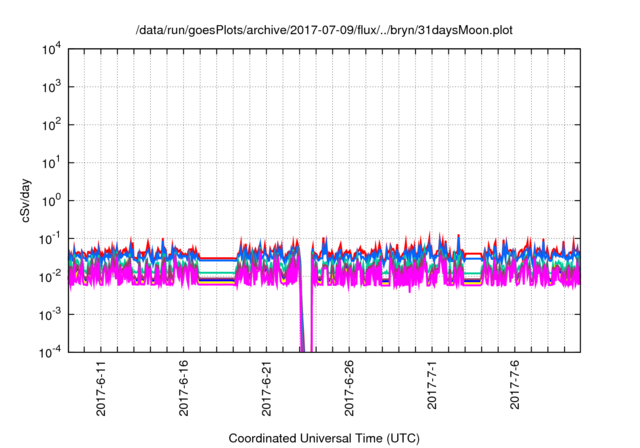Click the 10^-3 y-axis tick label
Viewport: 640px width, 448px height.
pyautogui.click(x=50, y=313)
